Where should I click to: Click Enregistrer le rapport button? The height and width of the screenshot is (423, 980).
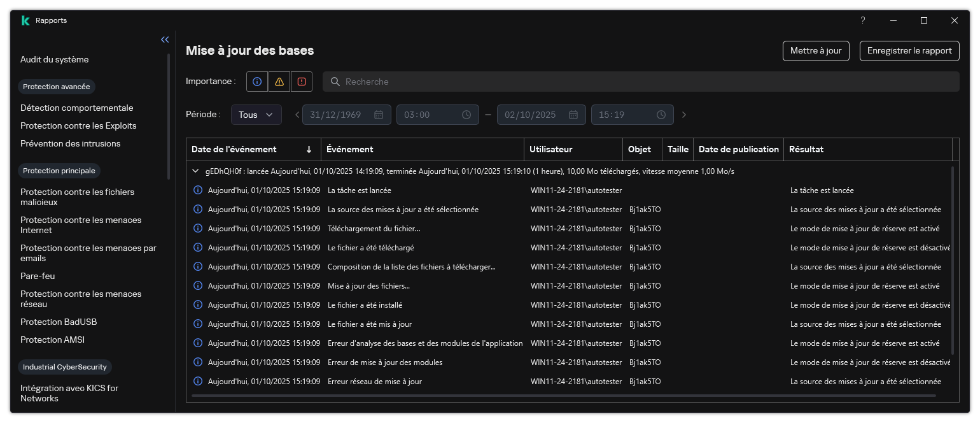pyautogui.click(x=909, y=51)
